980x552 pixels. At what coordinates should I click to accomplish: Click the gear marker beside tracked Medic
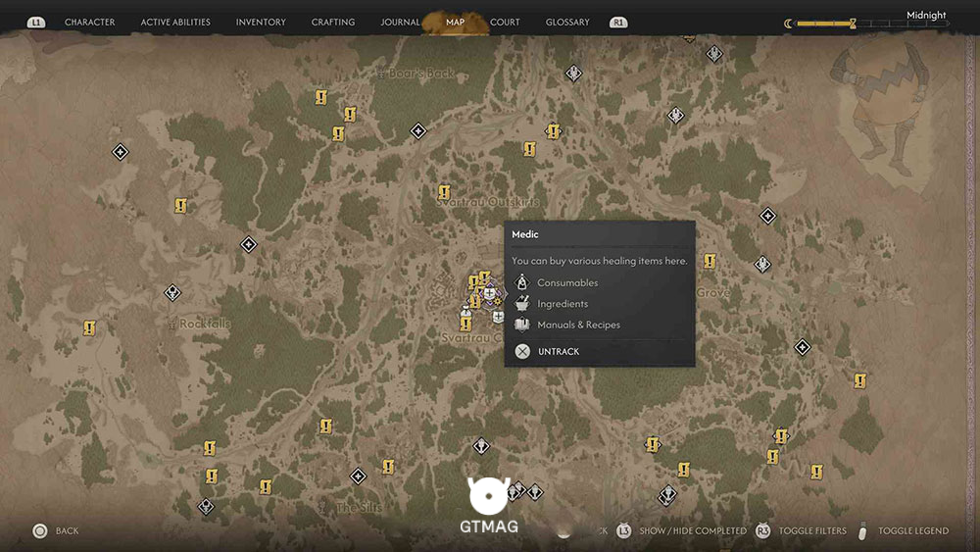coord(498,302)
